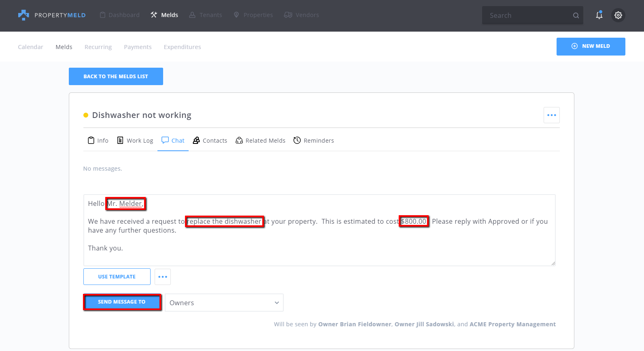Switch to the Work Log tab
The width and height of the screenshot is (644, 351).
pos(135,140)
